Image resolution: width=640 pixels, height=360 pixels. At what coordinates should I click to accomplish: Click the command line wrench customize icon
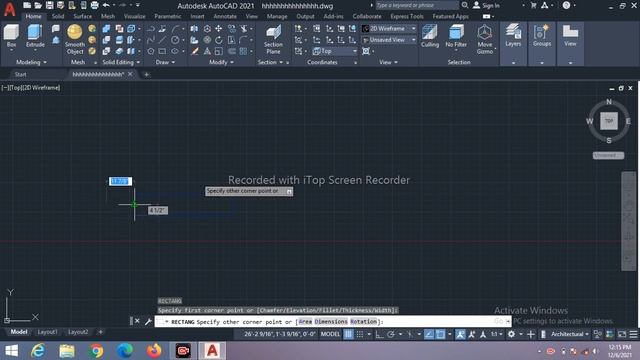coord(148,322)
